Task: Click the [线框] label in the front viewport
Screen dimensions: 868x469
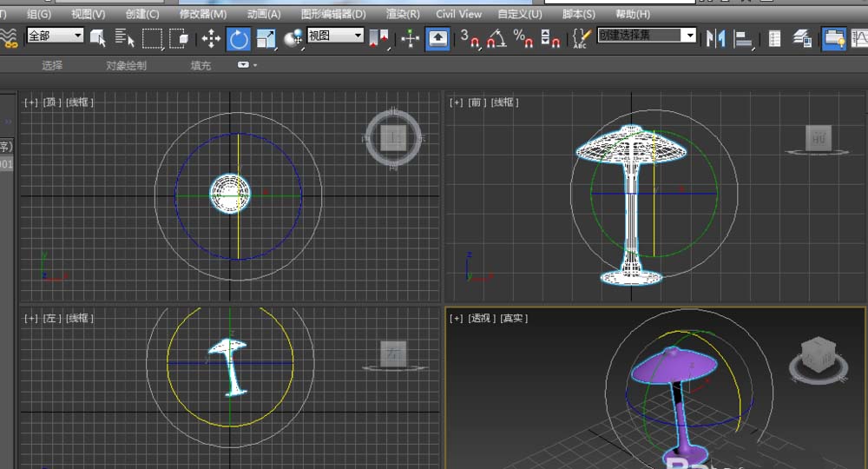Action: click(505, 102)
